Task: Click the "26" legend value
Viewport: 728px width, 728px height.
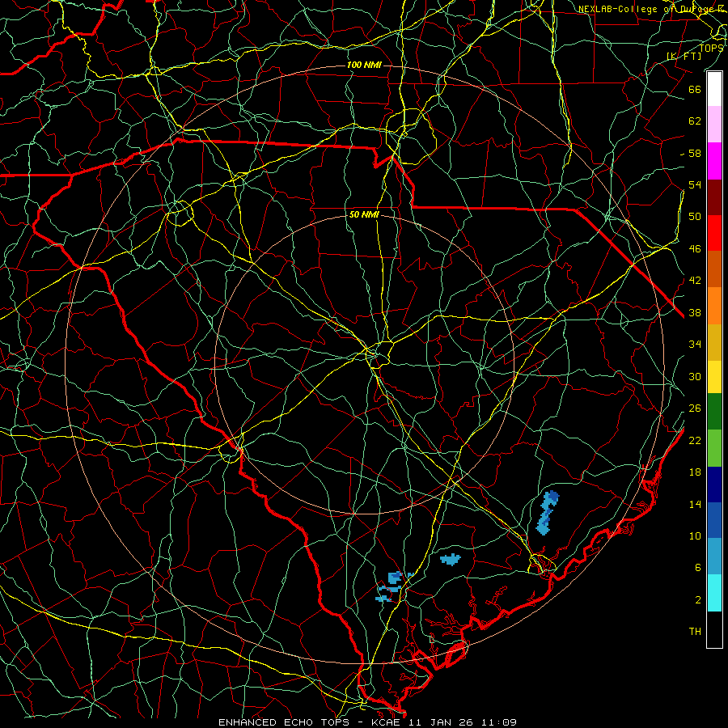Action: pos(695,408)
